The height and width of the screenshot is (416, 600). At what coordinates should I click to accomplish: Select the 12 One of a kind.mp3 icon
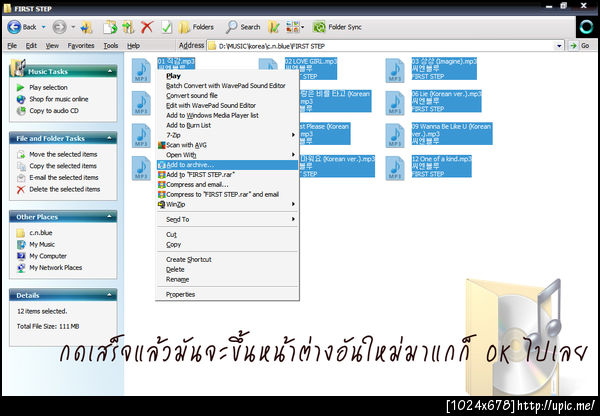[x=395, y=168]
